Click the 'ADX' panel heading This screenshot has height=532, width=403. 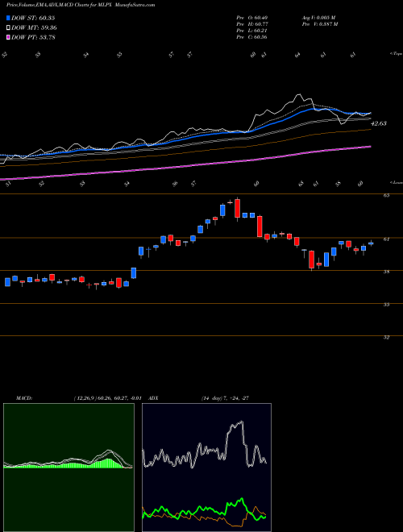click(x=154, y=398)
